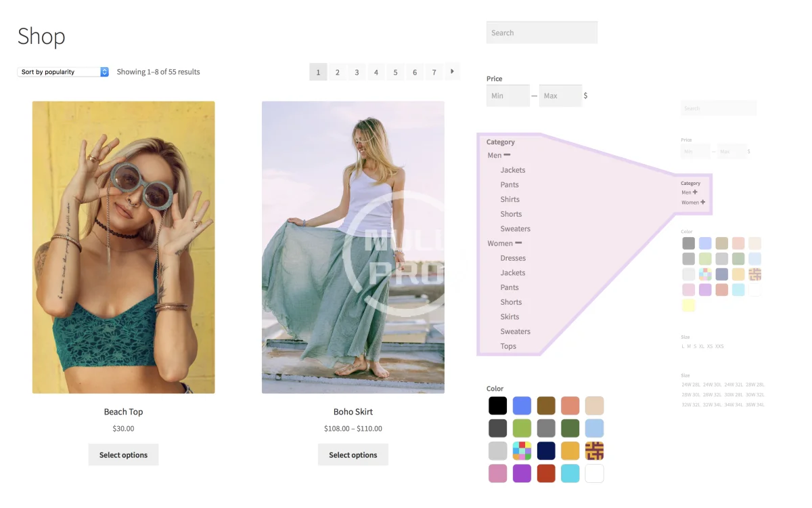Viewport: 812px width, 508px height.
Task: Pick the purple color swatch
Action: point(522,473)
